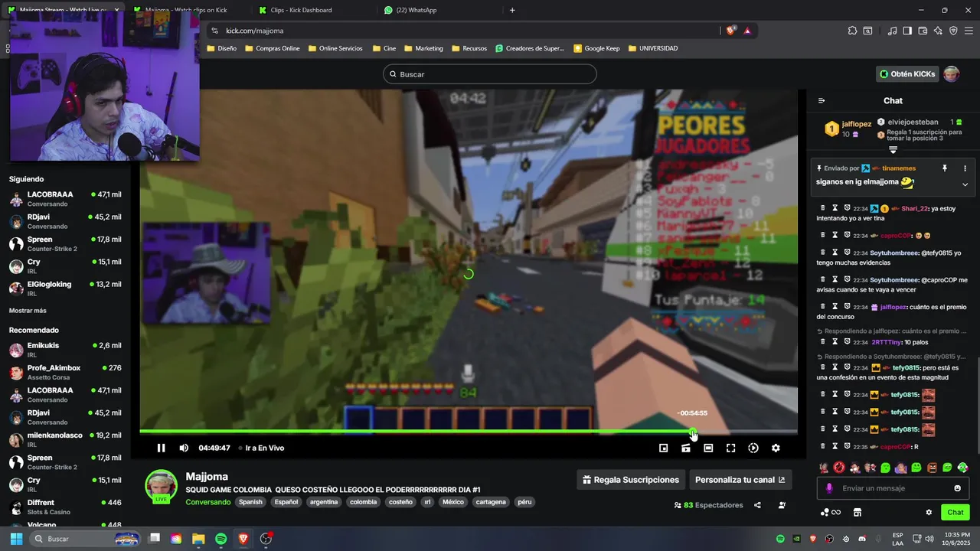The image size is (980, 551).
Task: Mute the stream volume icon
Action: [x=184, y=448]
